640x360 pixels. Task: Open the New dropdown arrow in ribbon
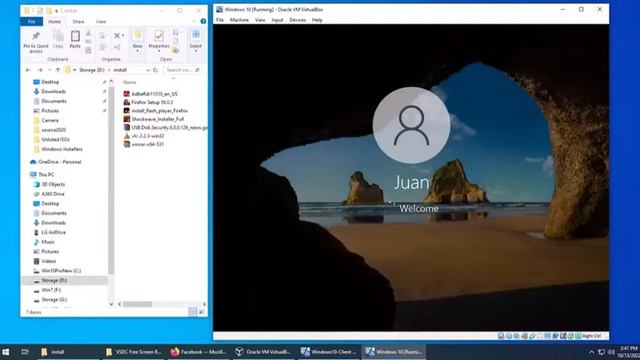pyautogui.click(x=137, y=51)
